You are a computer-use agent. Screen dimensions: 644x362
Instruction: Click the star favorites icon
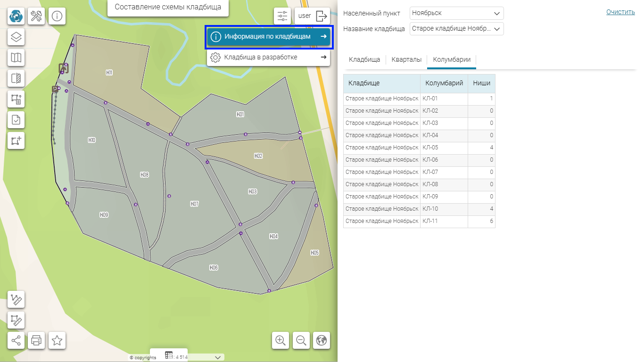point(57,340)
